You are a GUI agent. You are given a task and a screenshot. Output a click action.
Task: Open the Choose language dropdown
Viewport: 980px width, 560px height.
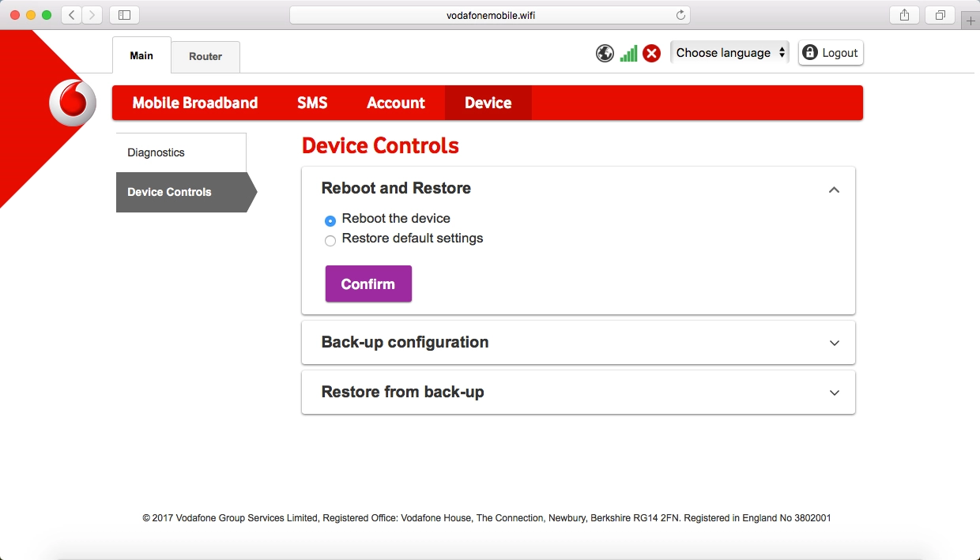pyautogui.click(x=729, y=53)
